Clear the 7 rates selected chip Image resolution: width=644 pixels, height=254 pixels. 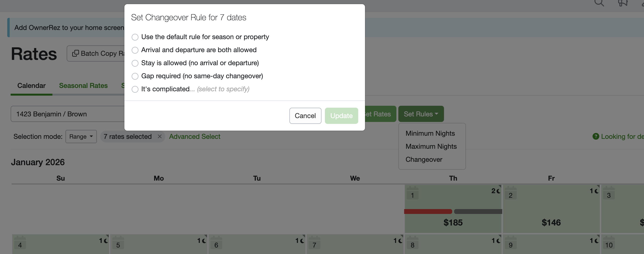click(159, 136)
